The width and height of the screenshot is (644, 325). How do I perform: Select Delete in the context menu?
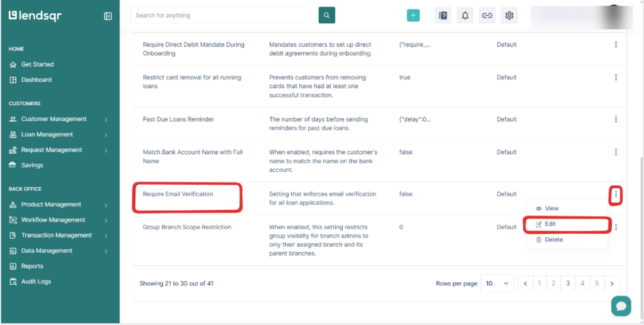coord(550,239)
